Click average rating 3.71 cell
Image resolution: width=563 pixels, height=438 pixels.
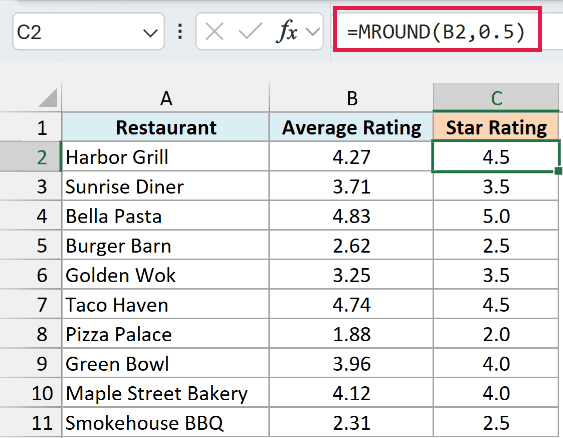pyautogui.click(x=351, y=186)
